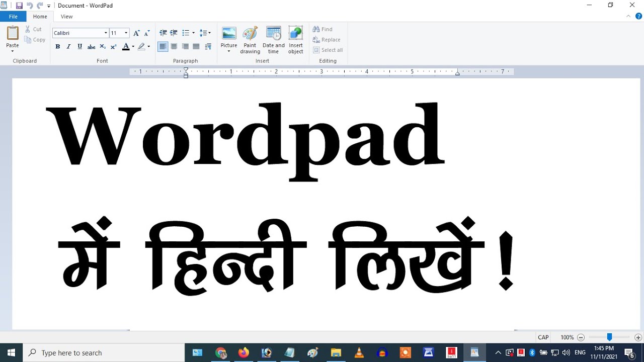Open the notification center icon
This screenshot has width=644, height=362.
(x=629, y=353)
